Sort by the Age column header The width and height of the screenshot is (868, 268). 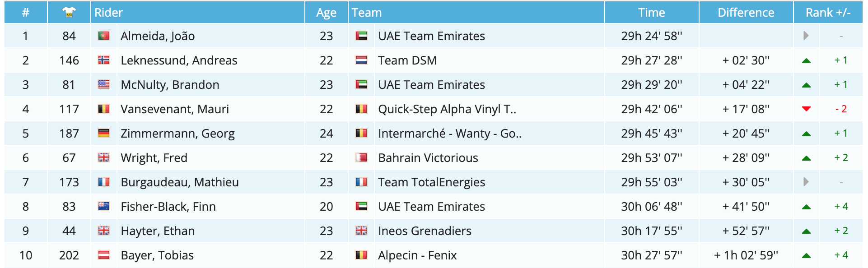coord(326,13)
